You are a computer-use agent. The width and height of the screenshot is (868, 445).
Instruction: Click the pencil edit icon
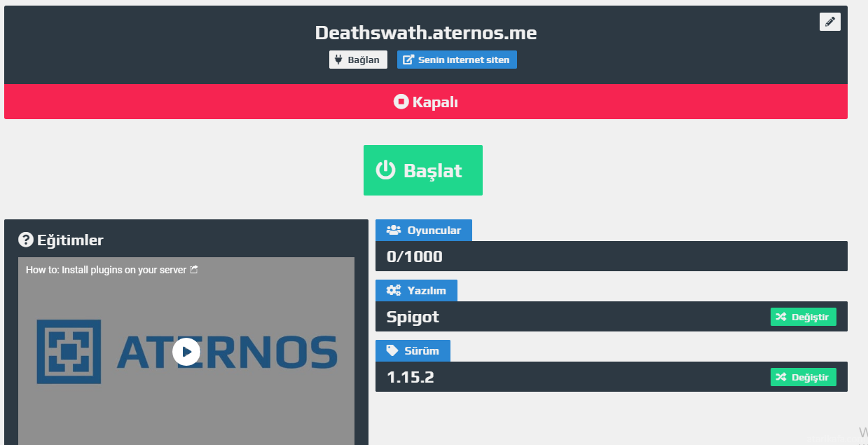[829, 22]
